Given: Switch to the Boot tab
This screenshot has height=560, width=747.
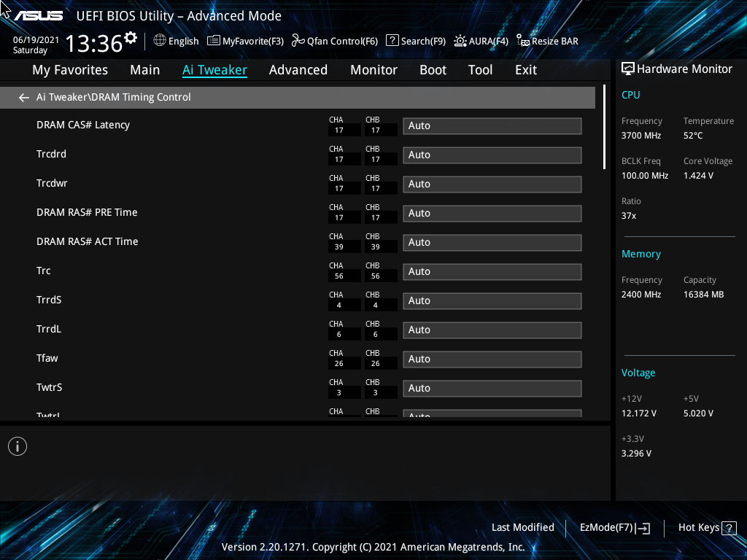Looking at the screenshot, I should (433, 70).
